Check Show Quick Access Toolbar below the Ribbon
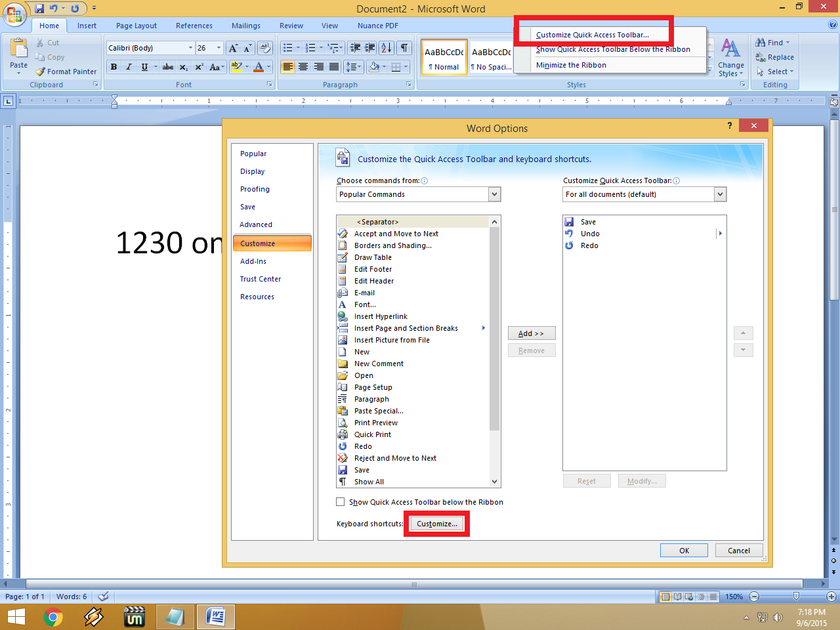Image resolution: width=840 pixels, height=630 pixels. pos(340,502)
